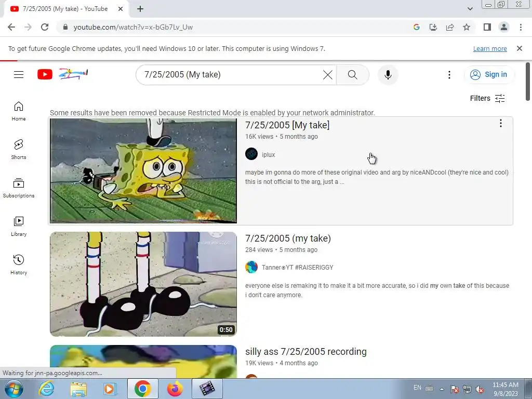
Task: Open Library in the sidebar
Action: tap(19, 227)
